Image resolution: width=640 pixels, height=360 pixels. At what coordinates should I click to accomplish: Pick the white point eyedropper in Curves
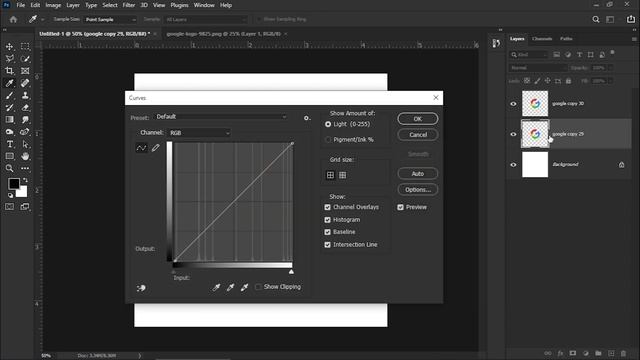point(244,288)
